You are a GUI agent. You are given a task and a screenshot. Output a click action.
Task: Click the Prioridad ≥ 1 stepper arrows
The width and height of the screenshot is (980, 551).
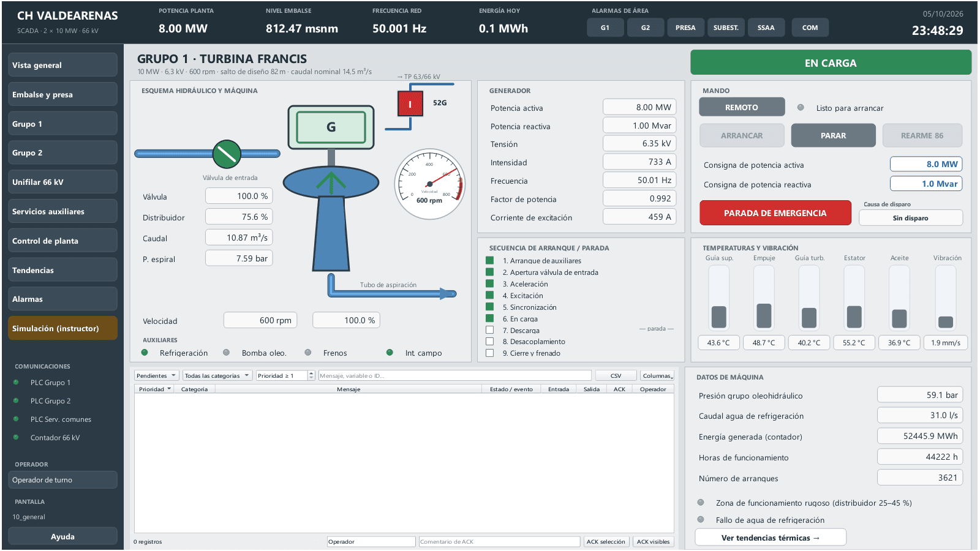[311, 375]
